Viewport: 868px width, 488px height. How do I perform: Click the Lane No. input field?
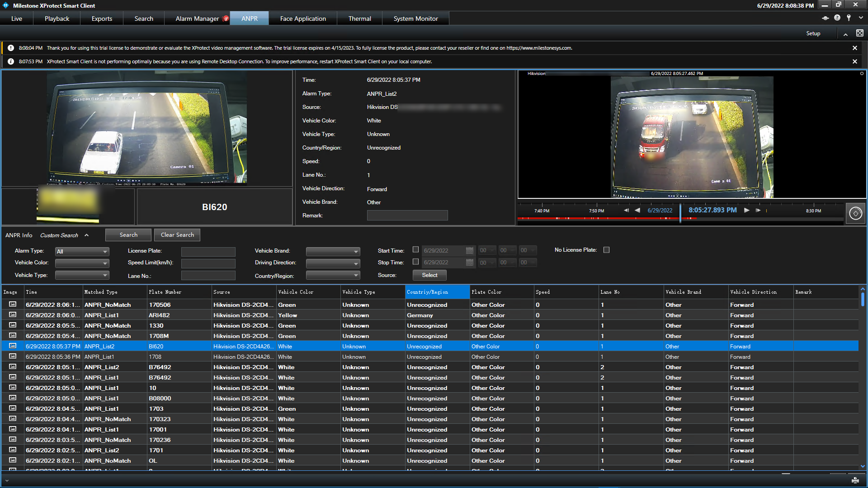click(208, 275)
